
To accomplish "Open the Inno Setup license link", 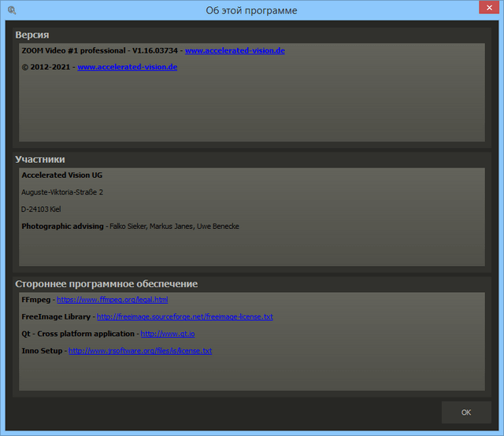I will click(140, 351).
